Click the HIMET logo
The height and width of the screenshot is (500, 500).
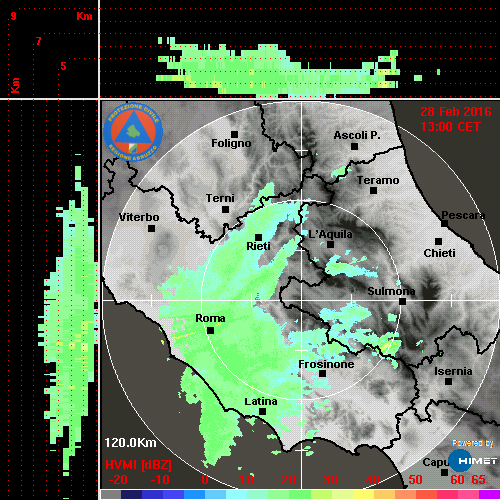coord(473,461)
